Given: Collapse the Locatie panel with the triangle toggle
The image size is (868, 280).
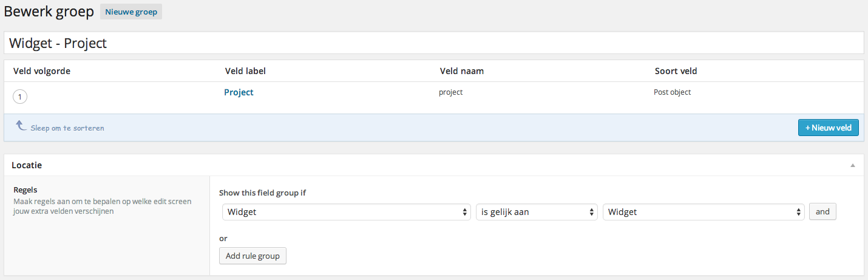Looking at the screenshot, I should pyautogui.click(x=852, y=165).
